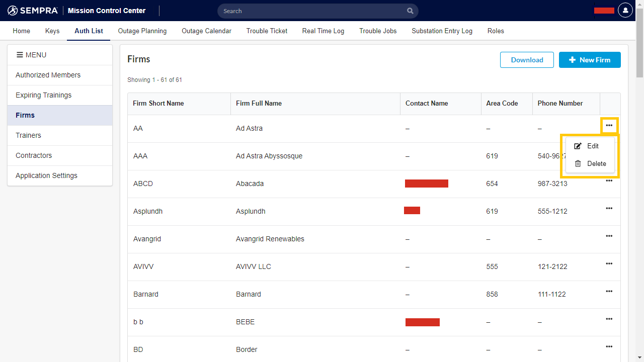Click the user profile avatar icon
This screenshot has width=644, height=362.
[625, 10]
